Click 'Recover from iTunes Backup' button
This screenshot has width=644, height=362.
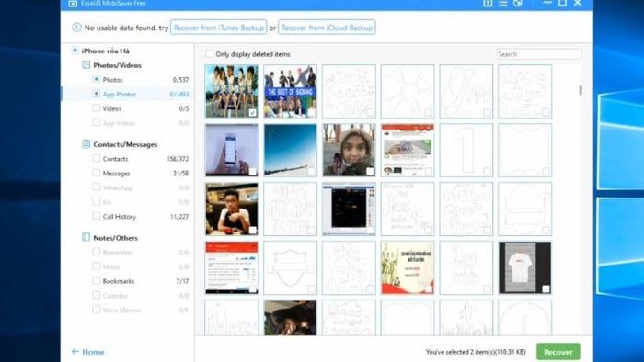219,28
